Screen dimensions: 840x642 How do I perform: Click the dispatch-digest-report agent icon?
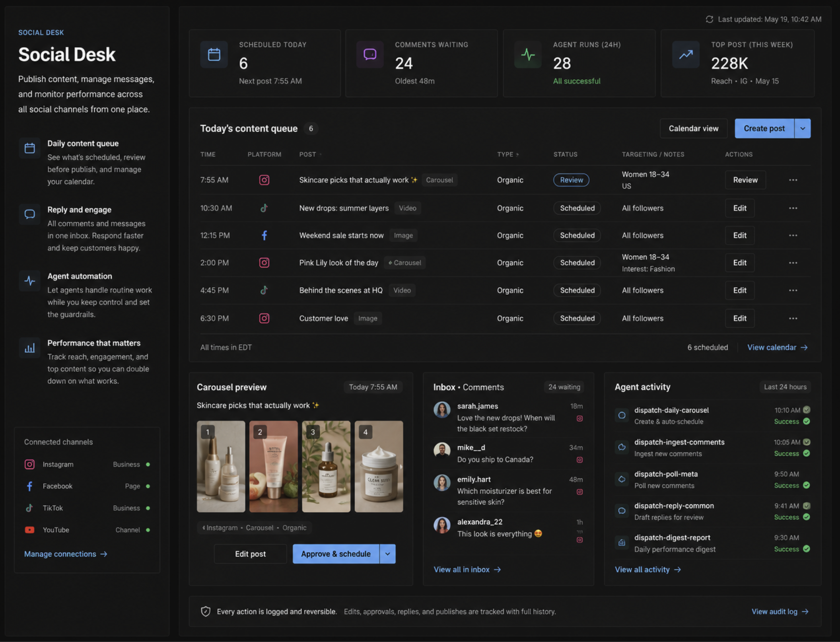click(x=622, y=543)
